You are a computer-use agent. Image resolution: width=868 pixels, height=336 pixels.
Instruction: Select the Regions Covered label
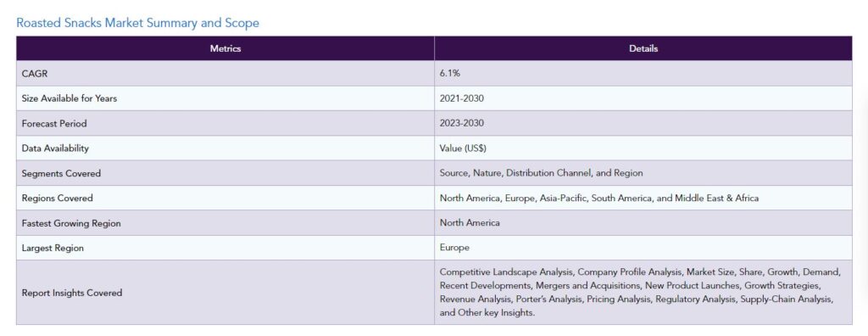[58, 198]
